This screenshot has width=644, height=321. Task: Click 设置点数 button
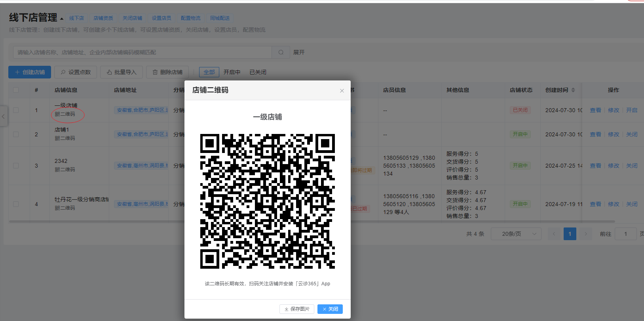tap(76, 72)
